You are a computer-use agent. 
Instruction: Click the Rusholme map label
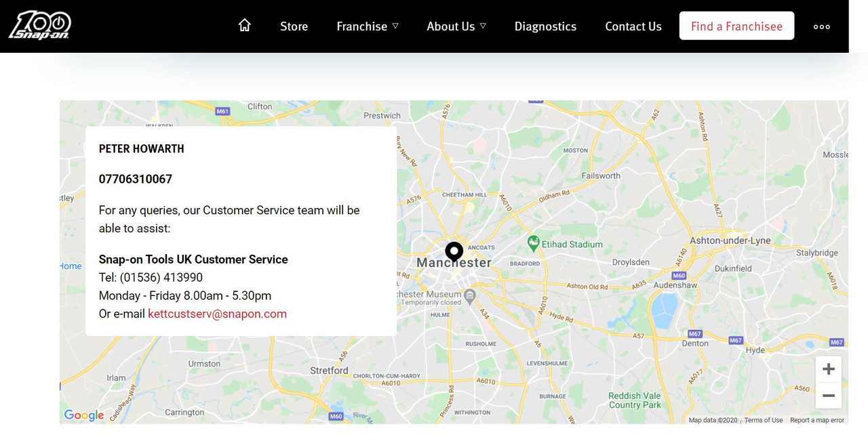481,343
